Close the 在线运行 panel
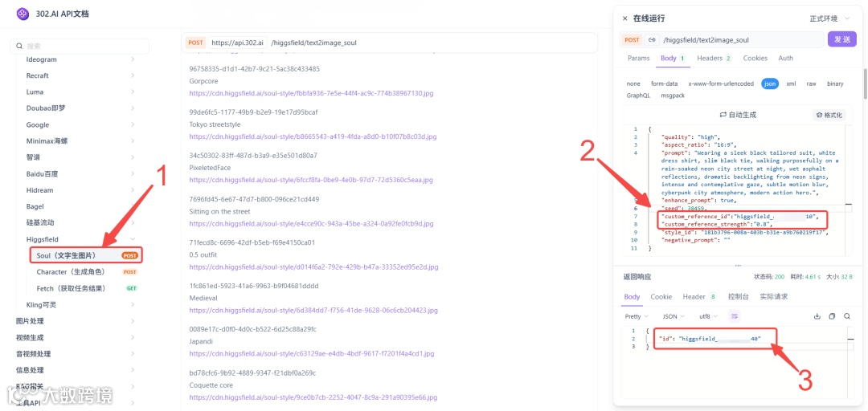This screenshot has height=411, width=868. coord(625,18)
